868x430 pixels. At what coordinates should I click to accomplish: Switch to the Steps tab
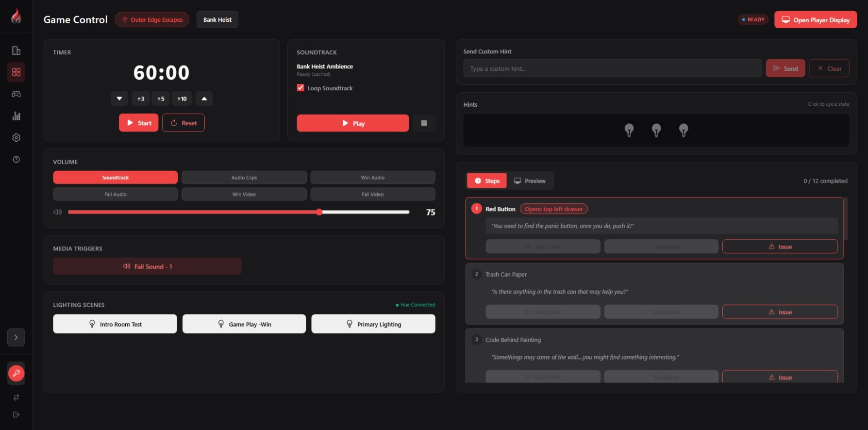coord(487,181)
